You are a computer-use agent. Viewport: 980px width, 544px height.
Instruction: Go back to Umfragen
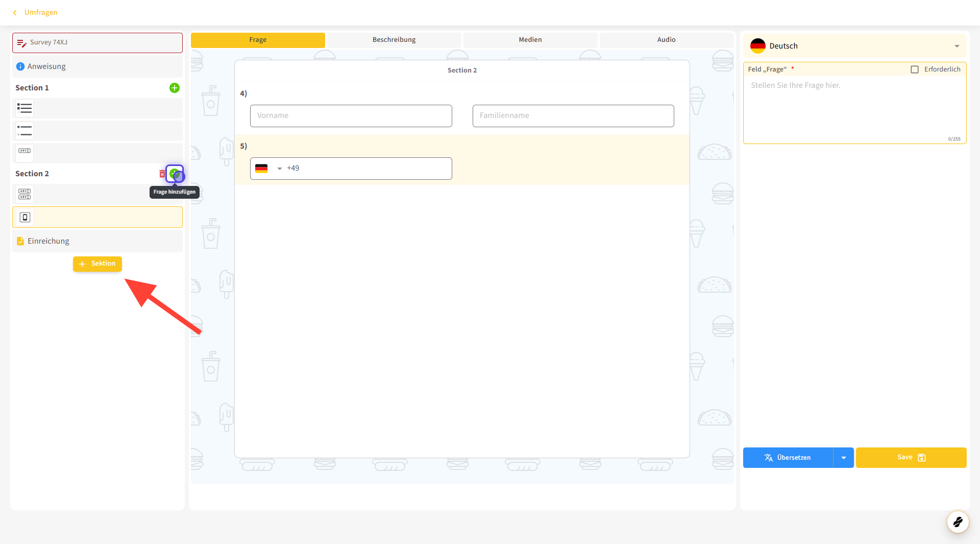tap(36, 12)
